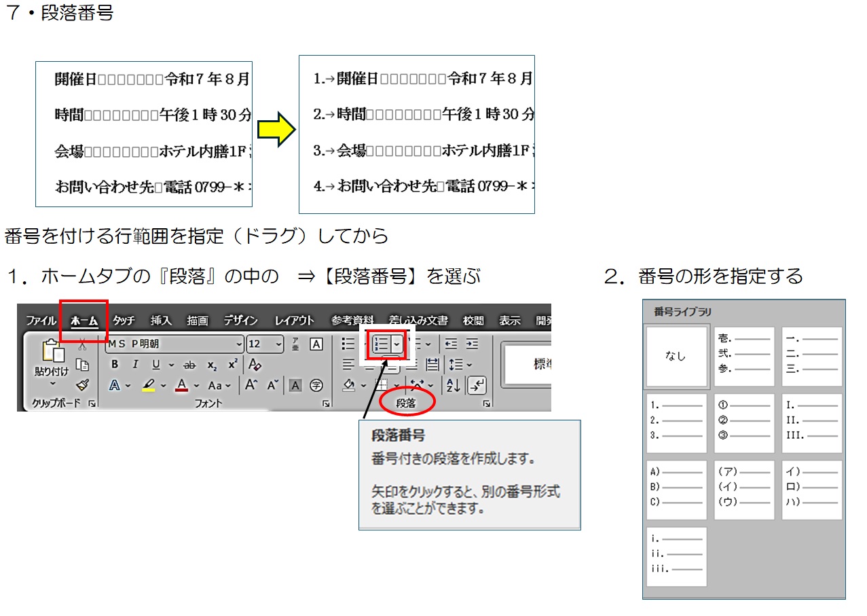The image size is (867, 616).
Task: Select the なし option in number library
Action: coord(676,357)
